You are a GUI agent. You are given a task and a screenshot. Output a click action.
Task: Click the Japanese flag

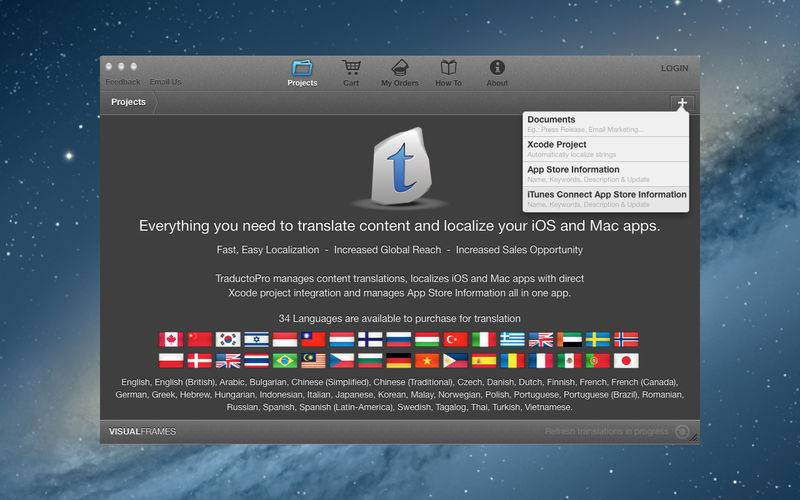(x=626, y=361)
